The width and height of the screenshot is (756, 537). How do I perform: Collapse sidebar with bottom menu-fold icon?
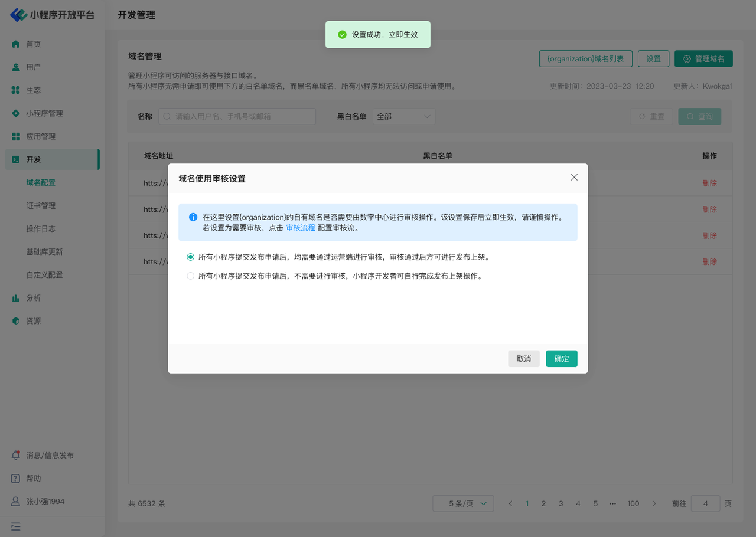tap(16, 526)
